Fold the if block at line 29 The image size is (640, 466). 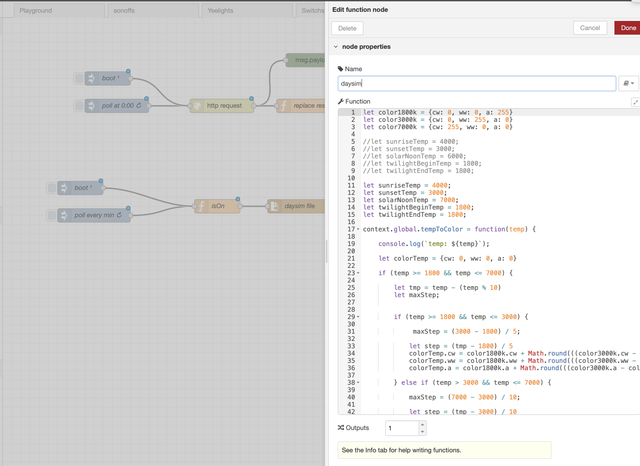[358, 317]
